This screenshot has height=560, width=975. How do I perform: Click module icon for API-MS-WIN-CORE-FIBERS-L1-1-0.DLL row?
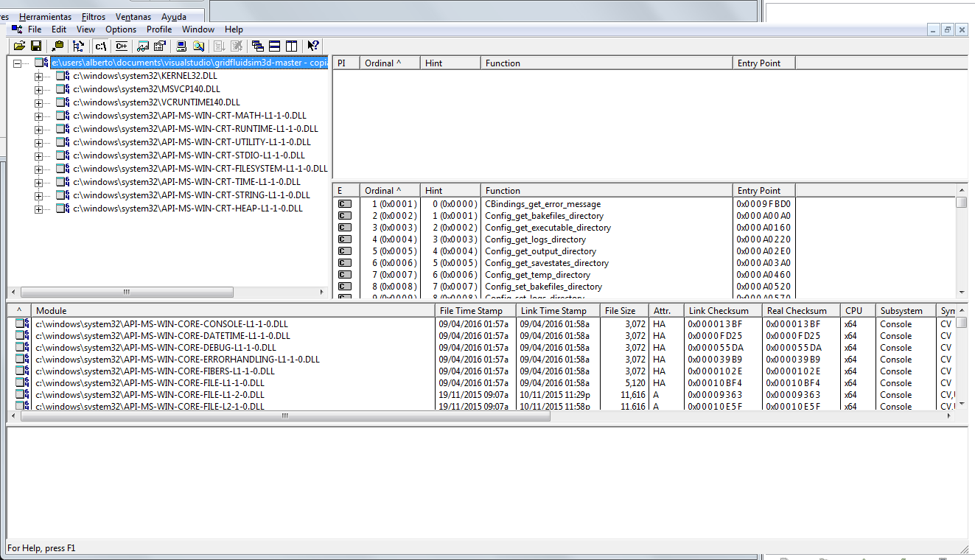[23, 371]
